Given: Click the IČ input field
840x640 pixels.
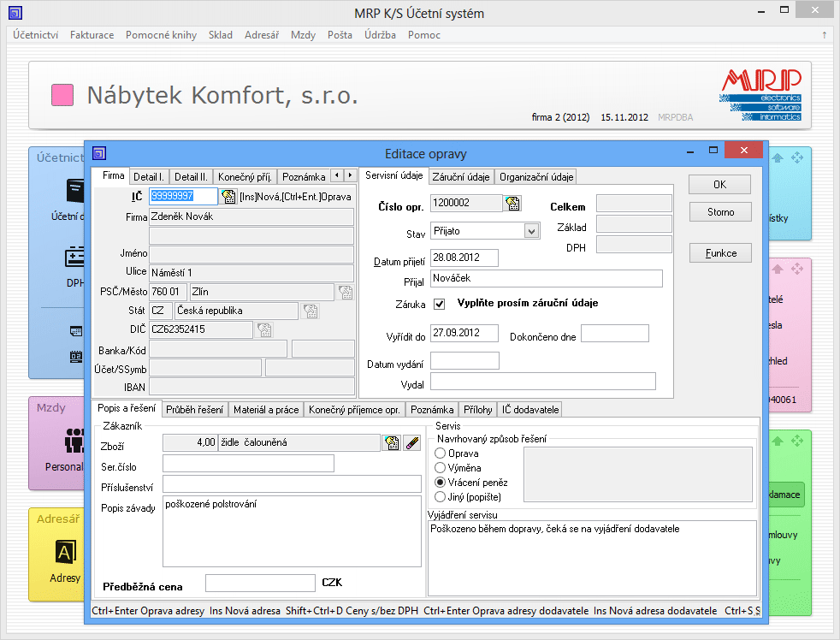Looking at the screenshot, I should click(x=183, y=196).
